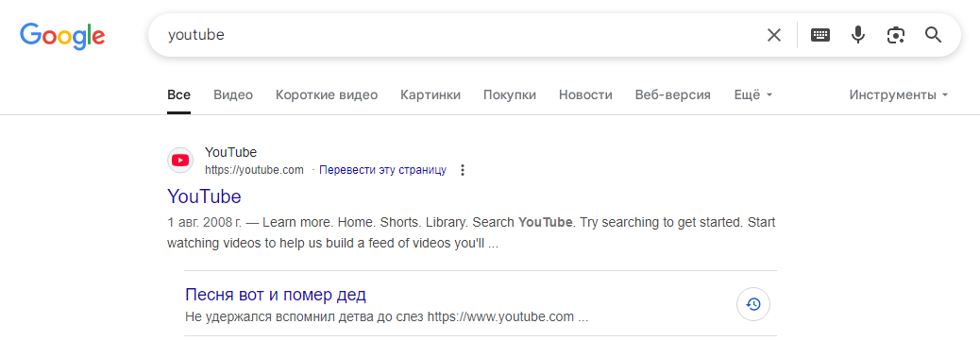This screenshot has width=980, height=341.
Task: Select the Веб-версия tab
Action: pyautogui.click(x=672, y=95)
